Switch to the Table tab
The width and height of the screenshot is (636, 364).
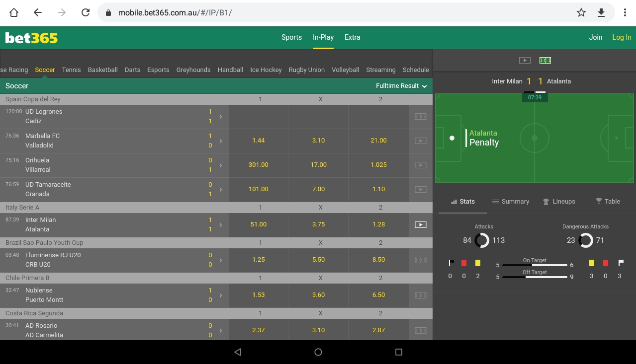(x=608, y=202)
